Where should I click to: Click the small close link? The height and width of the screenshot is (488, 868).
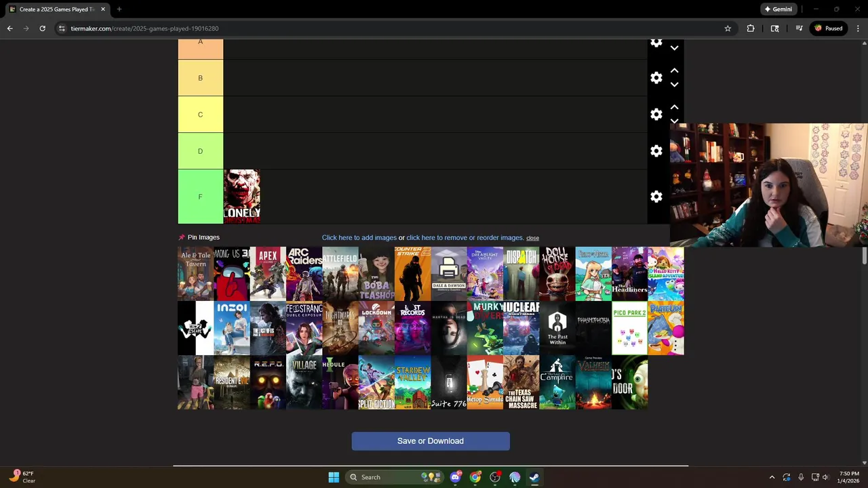[x=532, y=238]
